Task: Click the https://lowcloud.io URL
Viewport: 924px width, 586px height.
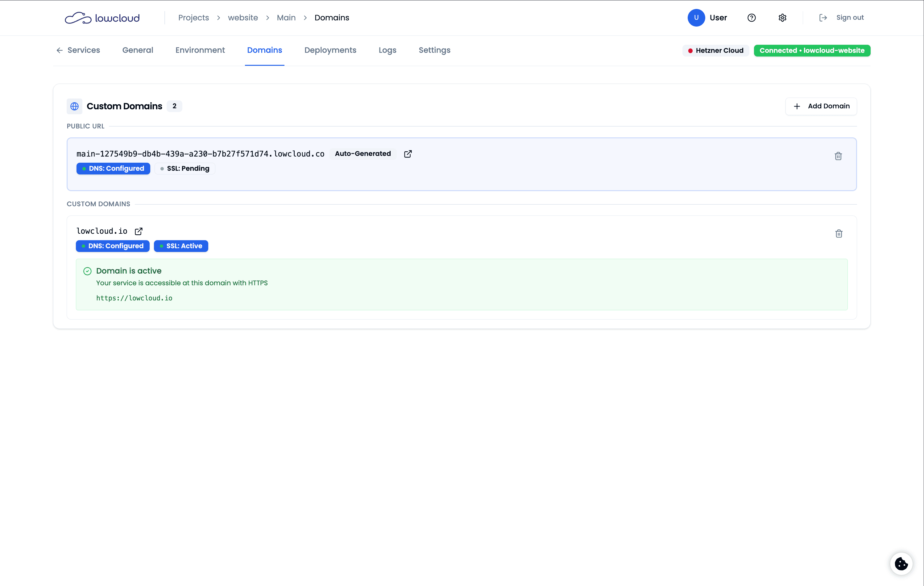Action: [x=134, y=298]
